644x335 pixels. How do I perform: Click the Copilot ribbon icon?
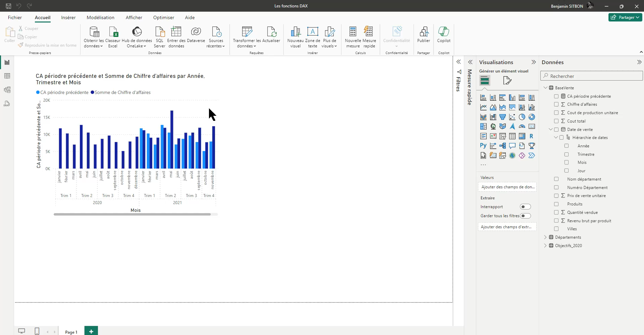(444, 35)
